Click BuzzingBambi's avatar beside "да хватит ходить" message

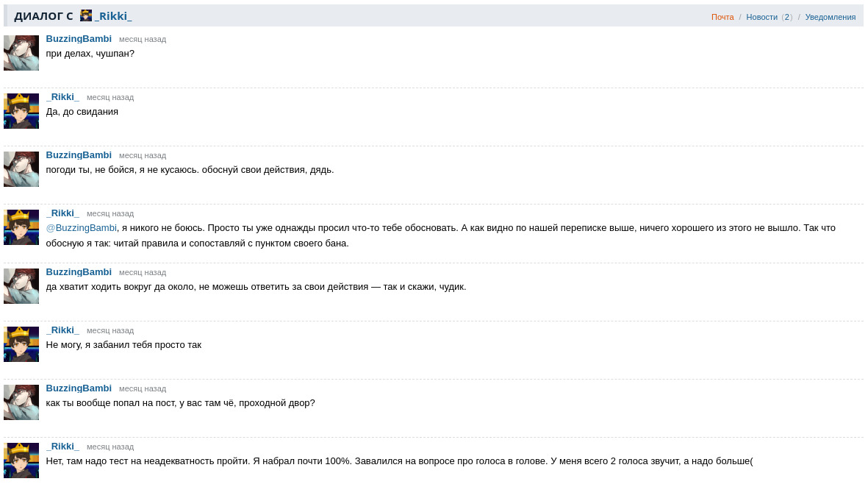click(21, 286)
